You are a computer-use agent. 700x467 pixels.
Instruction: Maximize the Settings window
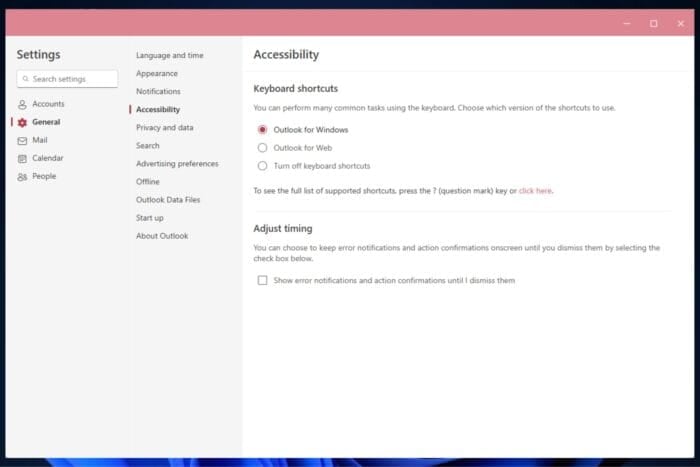pos(654,23)
